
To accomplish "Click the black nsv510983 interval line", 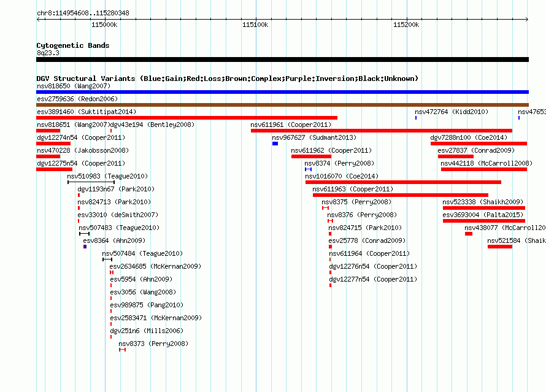I will click(x=91, y=182).
